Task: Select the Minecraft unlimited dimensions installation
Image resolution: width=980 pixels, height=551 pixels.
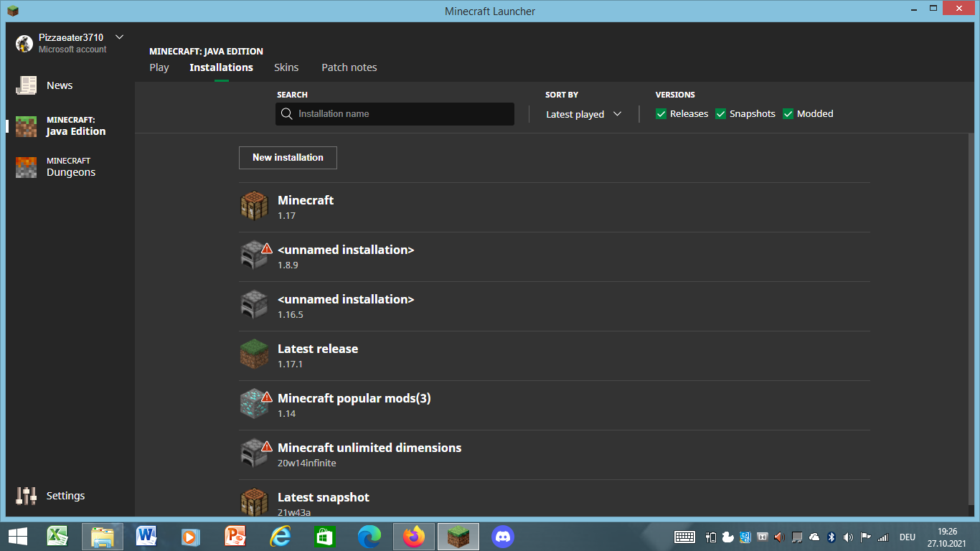Action: coord(369,448)
